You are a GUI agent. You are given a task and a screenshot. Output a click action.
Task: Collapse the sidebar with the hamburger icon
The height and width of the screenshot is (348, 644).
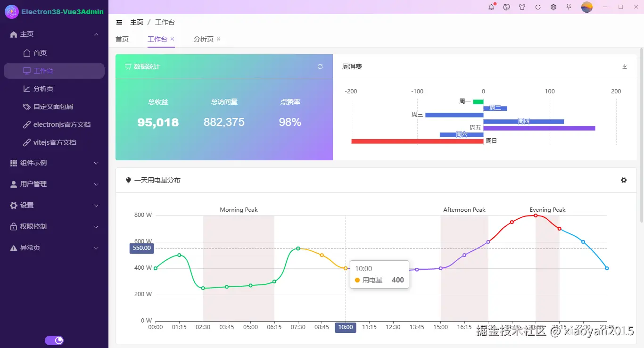coord(119,22)
